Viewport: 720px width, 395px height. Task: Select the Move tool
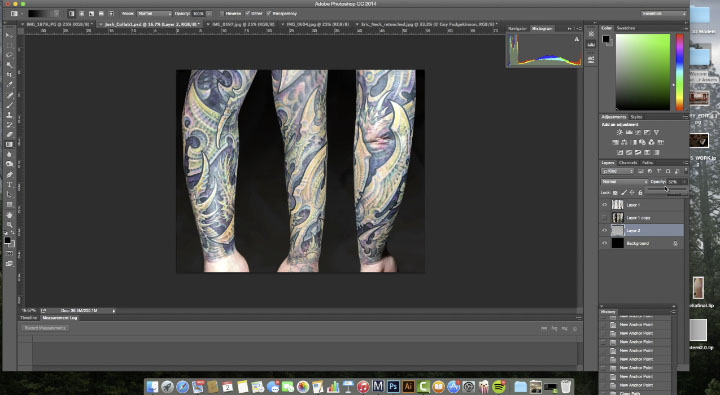[x=9, y=35]
